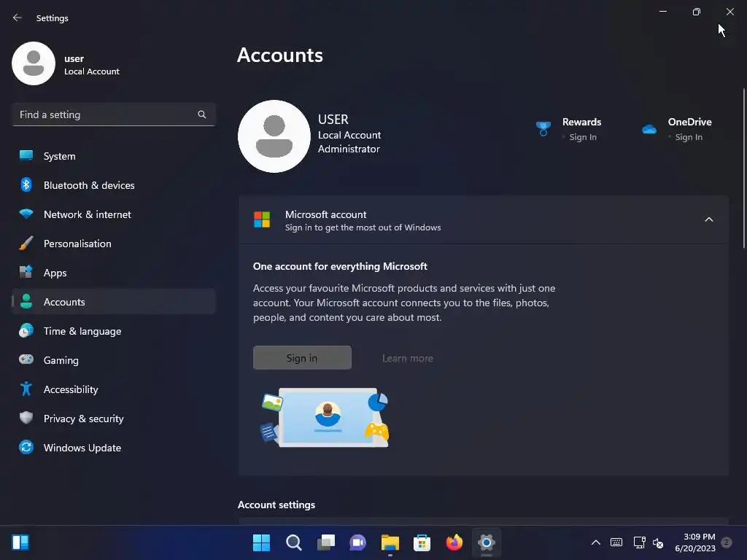The height and width of the screenshot is (560, 747).
Task: Click the Accounts person icon
Action: (26, 301)
